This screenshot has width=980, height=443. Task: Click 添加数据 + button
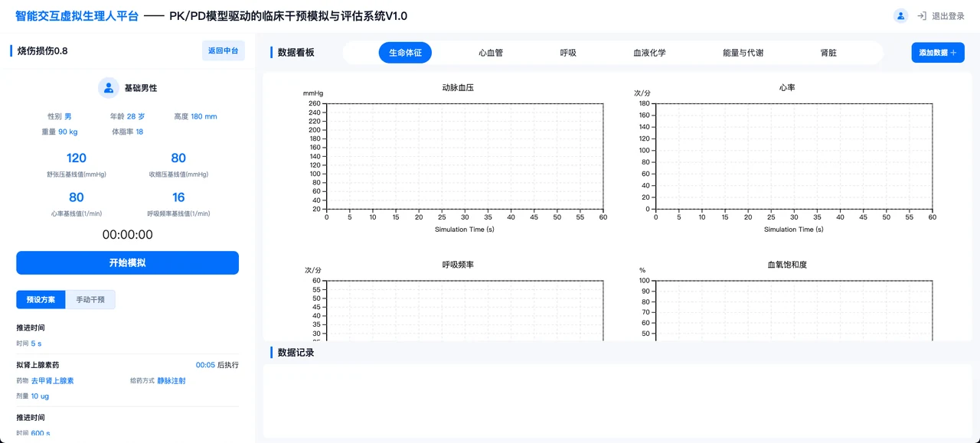pyautogui.click(x=938, y=53)
